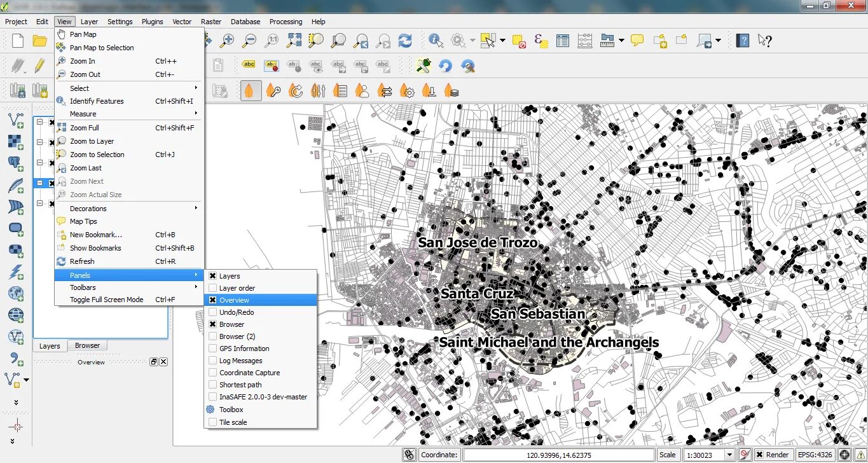Viewport: 868px width, 463px height.
Task: Click the GRASS open mapset icon
Action: tap(17, 91)
